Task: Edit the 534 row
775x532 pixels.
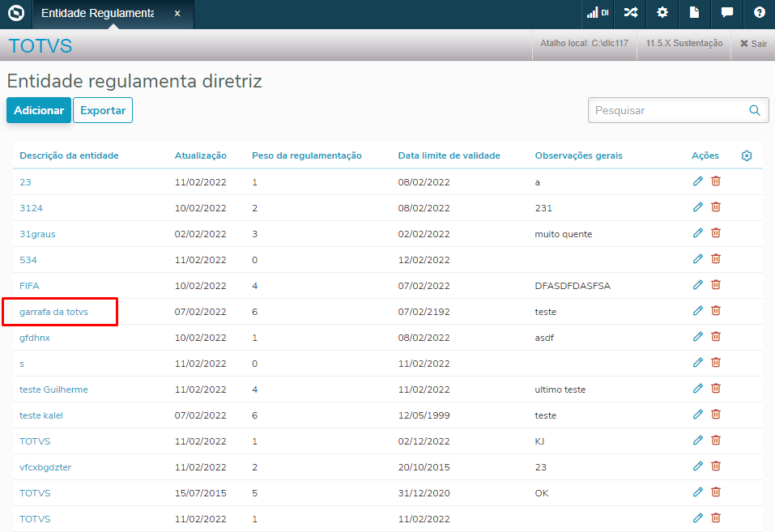Action: click(698, 259)
